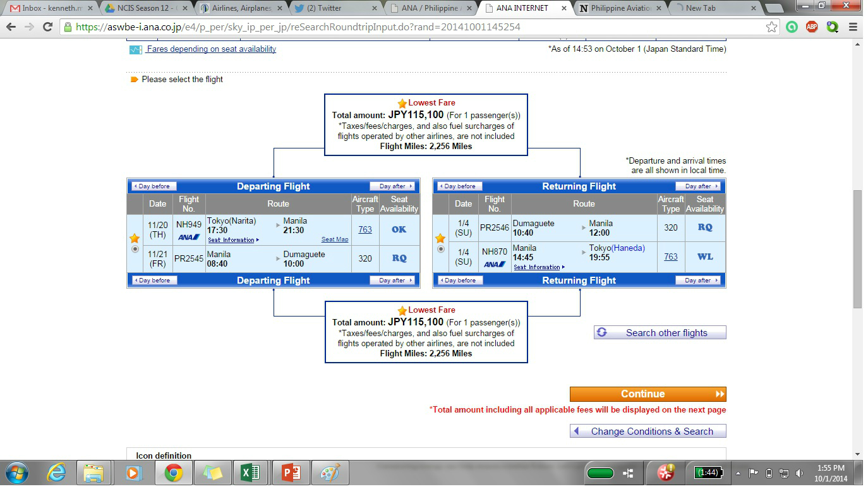Viewport: 868px width, 489px height.
Task: Open the Seat Map link
Action: coord(334,239)
